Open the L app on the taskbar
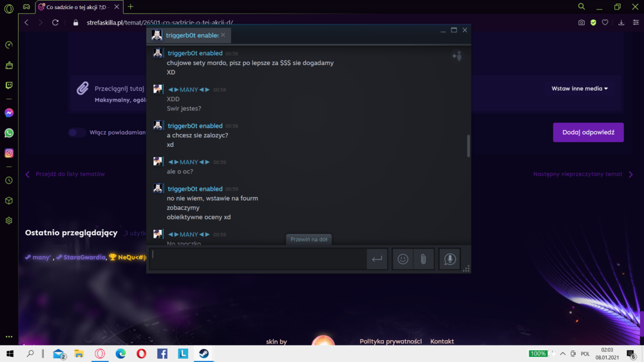Viewport: 644px width, 362px height. [183, 354]
